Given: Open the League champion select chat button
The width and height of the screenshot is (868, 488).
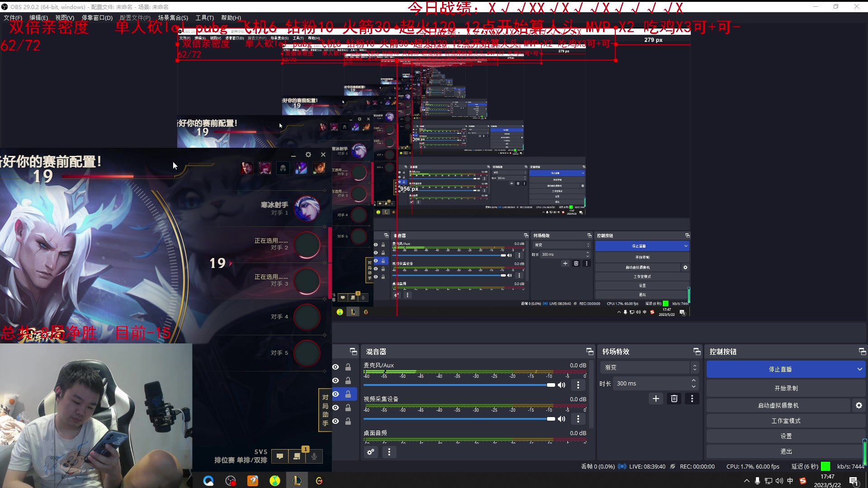Looking at the screenshot, I should [x=280, y=456].
